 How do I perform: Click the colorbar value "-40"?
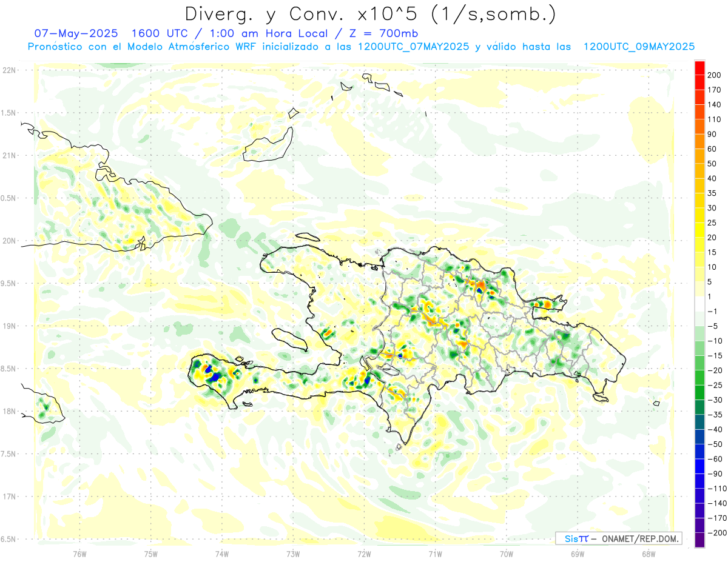[715, 429]
